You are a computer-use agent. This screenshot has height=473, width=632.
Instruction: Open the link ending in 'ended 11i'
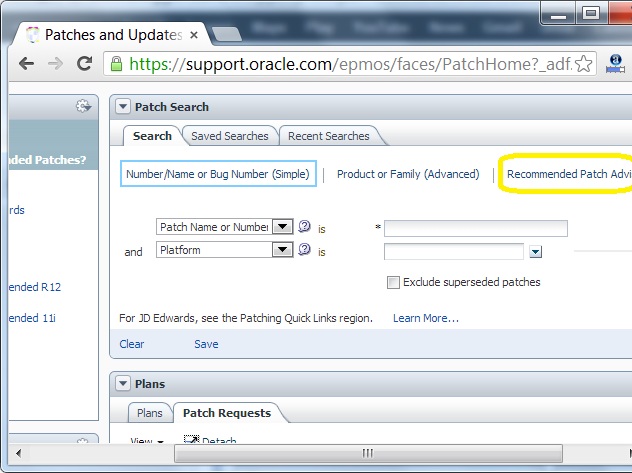pyautogui.click(x=32, y=318)
